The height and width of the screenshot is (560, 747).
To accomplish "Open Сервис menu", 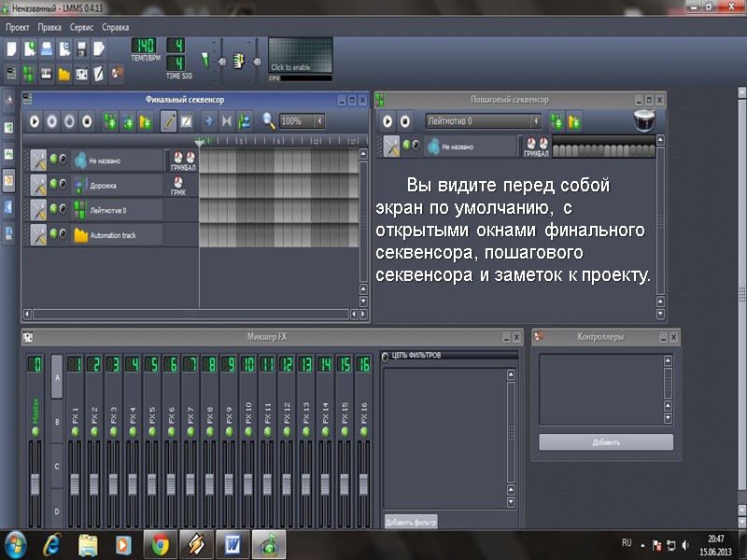I will tap(81, 28).
